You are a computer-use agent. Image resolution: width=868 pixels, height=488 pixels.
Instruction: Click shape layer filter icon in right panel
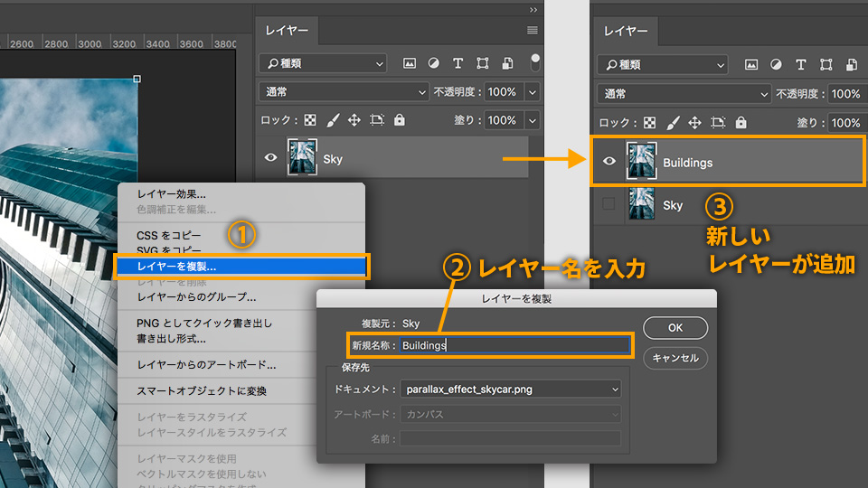coord(826,65)
